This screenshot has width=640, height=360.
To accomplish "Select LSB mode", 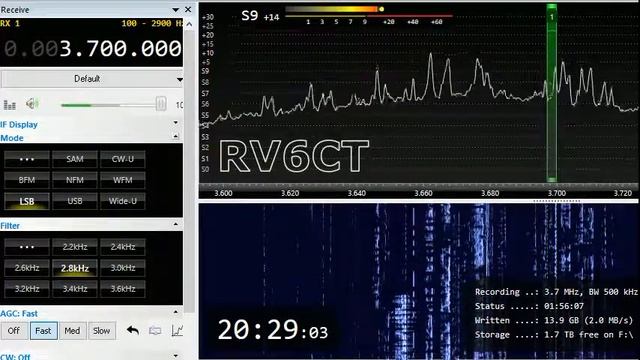I will pyautogui.click(x=27, y=201).
